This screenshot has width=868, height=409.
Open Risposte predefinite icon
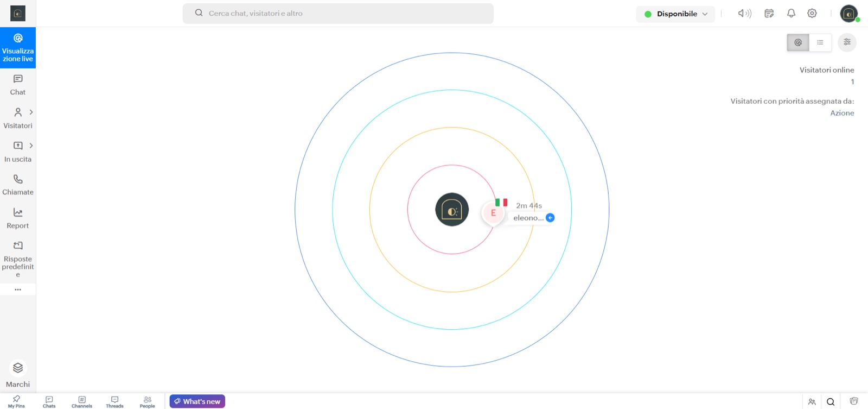(18, 246)
